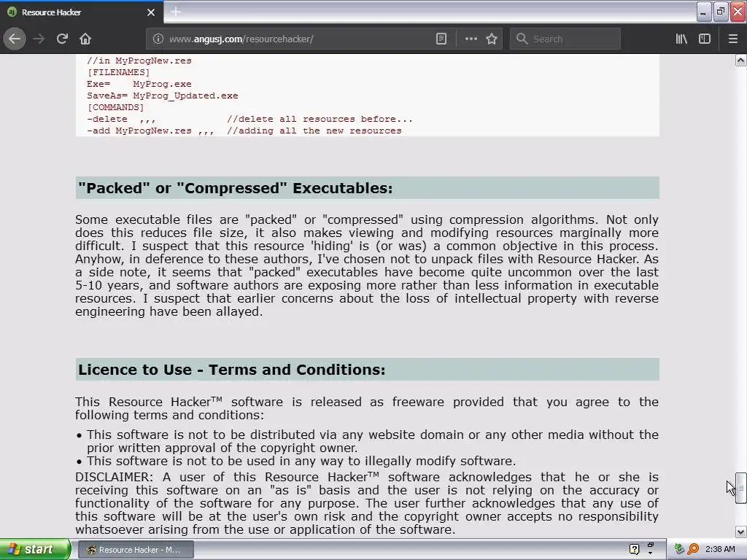Click the help question-mark tray icon
This screenshot has width=747, height=560.
pos(634,549)
